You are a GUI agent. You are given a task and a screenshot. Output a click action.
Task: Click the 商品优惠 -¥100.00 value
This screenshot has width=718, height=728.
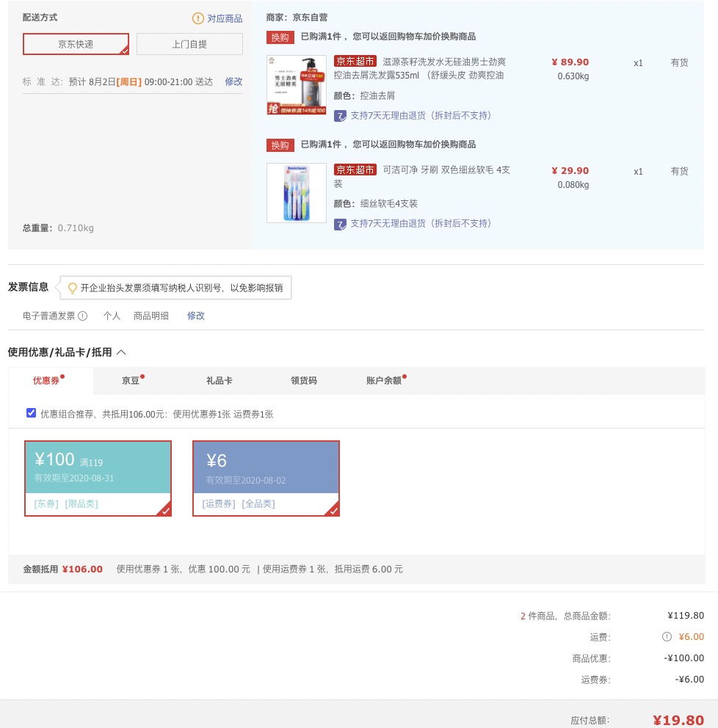683,658
